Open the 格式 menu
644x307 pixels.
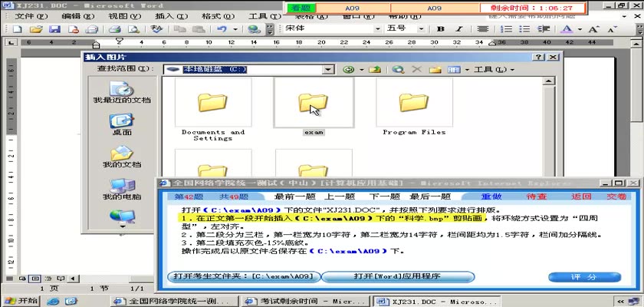[218, 16]
